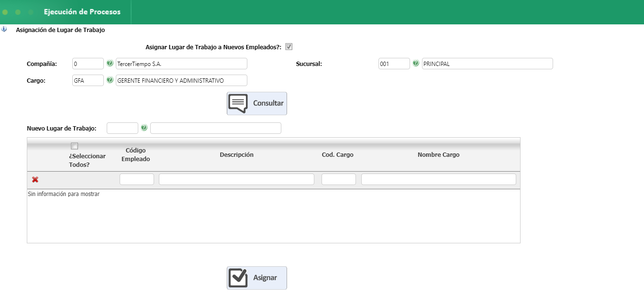This screenshot has height=305, width=644.
Task: Click the Cod. Cargo filter field
Action: pyautogui.click(x=339, y=179)
